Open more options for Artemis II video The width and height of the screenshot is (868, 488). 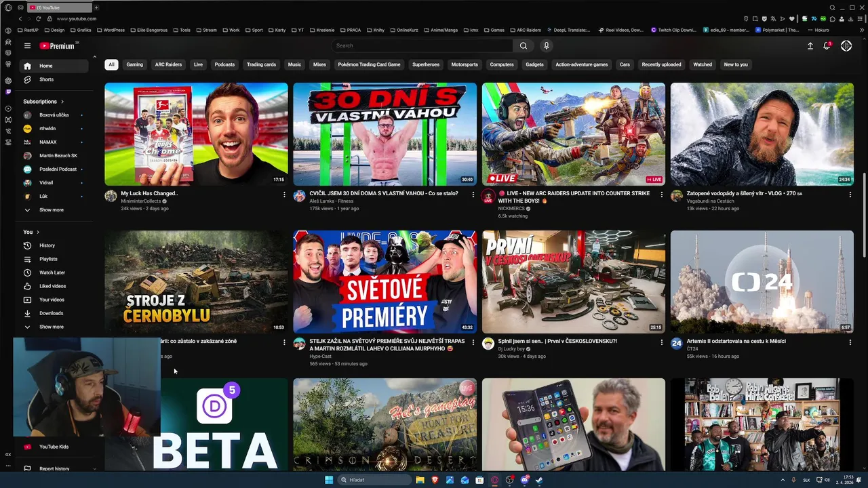point(850,342)
